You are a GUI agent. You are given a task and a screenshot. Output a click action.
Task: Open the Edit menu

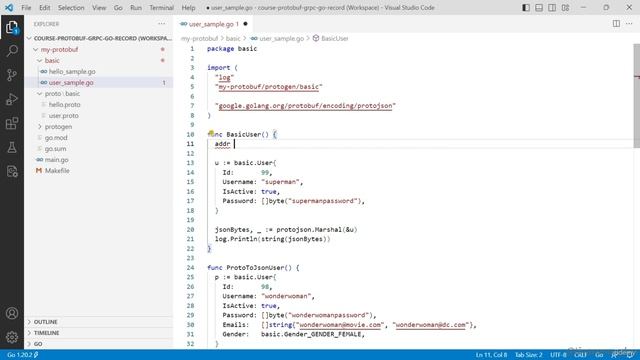tap(44, 8)
